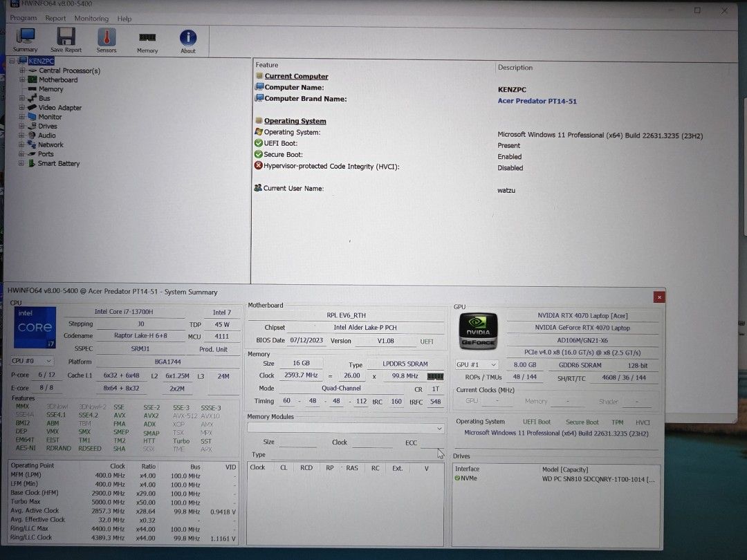Click the BGA1744 platform value
The image size is (747, 560).
point(167,362)
